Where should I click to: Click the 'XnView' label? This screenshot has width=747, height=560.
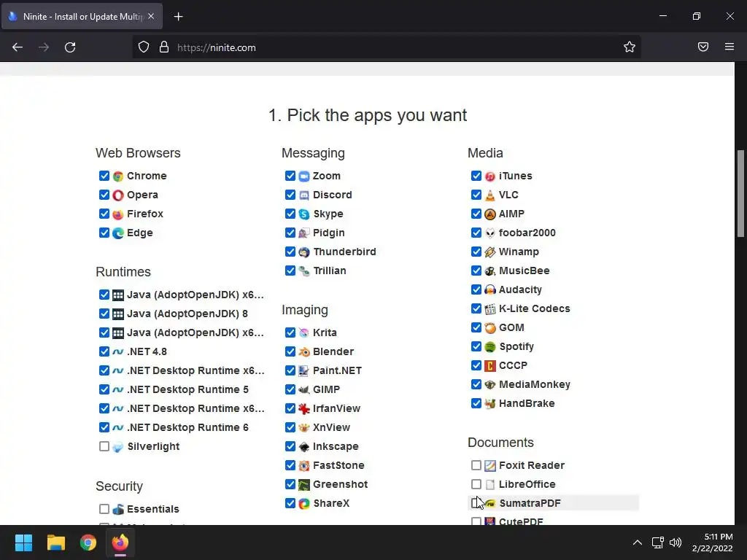pos(332,427)
